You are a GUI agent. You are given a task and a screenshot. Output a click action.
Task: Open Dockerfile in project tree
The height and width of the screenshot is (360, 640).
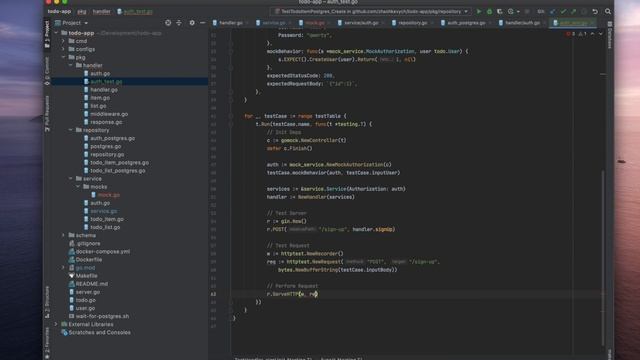pos(89,260)
